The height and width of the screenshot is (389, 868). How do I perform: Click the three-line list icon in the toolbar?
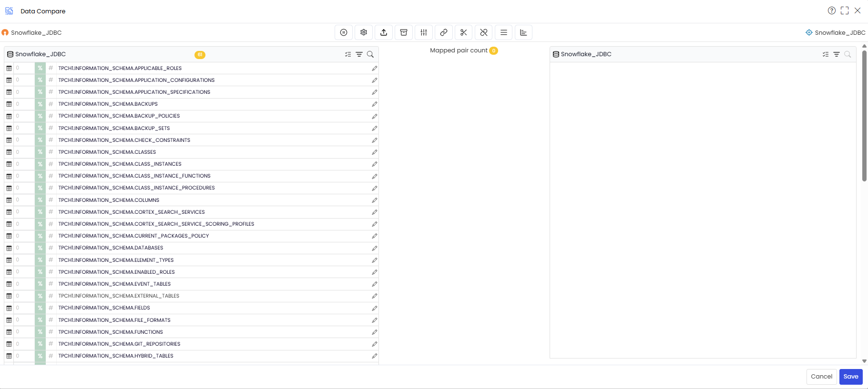point(504,32)
